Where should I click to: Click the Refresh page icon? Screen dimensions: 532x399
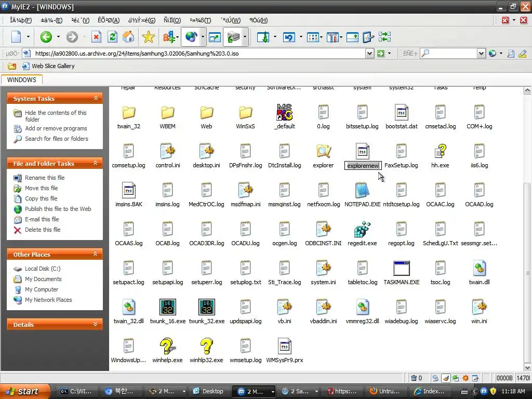pos(113,37)
